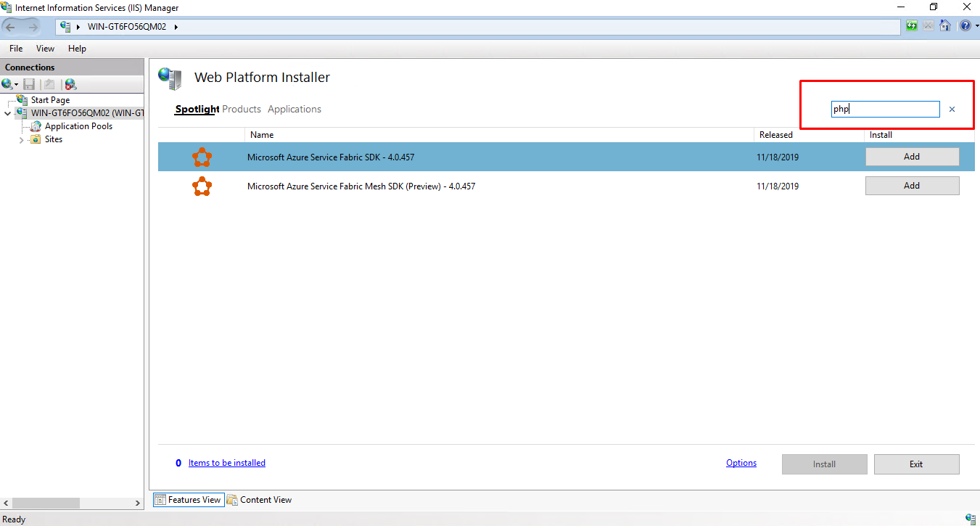This screenshot has height=526, width=980.
Task: Sort by the Name column header
Action: (500, 135)
